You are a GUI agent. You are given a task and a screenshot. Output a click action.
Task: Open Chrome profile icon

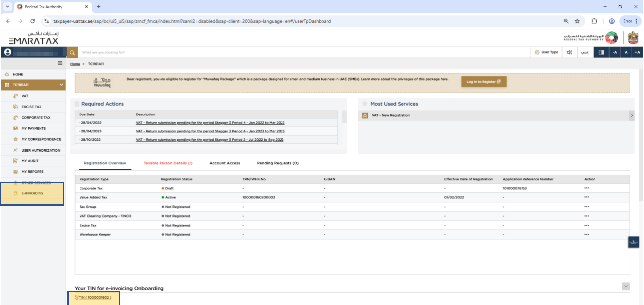pos(612,21)
